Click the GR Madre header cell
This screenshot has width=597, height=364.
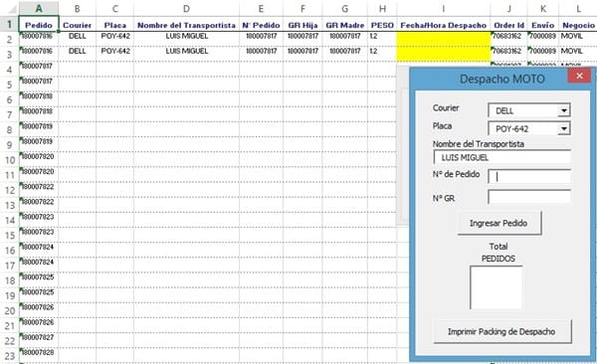tap(344, 25)
